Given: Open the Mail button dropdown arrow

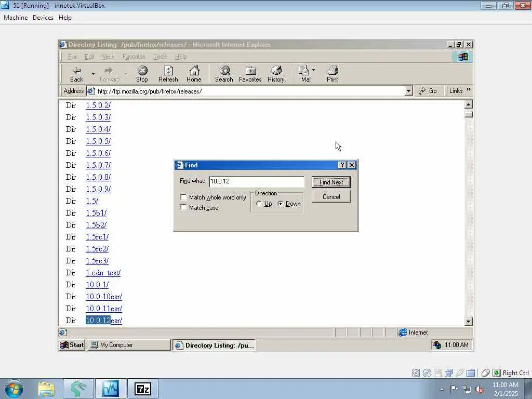Looking at the screenshot, I should (x=313, y=70).
